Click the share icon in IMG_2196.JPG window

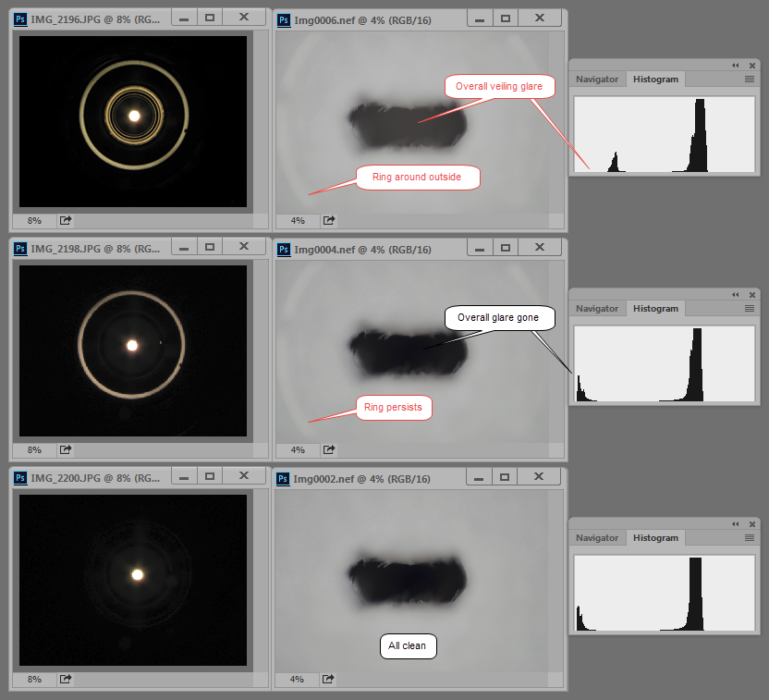pyautogui.click(x=66, y=220)
